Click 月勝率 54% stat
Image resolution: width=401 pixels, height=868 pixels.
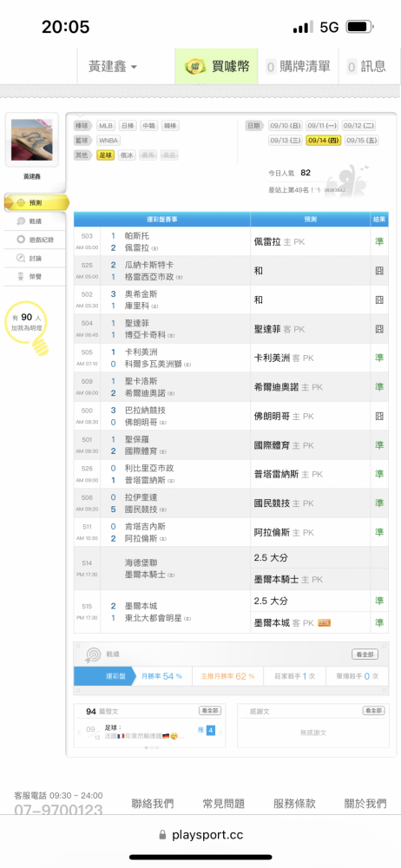pyautogui.click(x=162, y=676)
